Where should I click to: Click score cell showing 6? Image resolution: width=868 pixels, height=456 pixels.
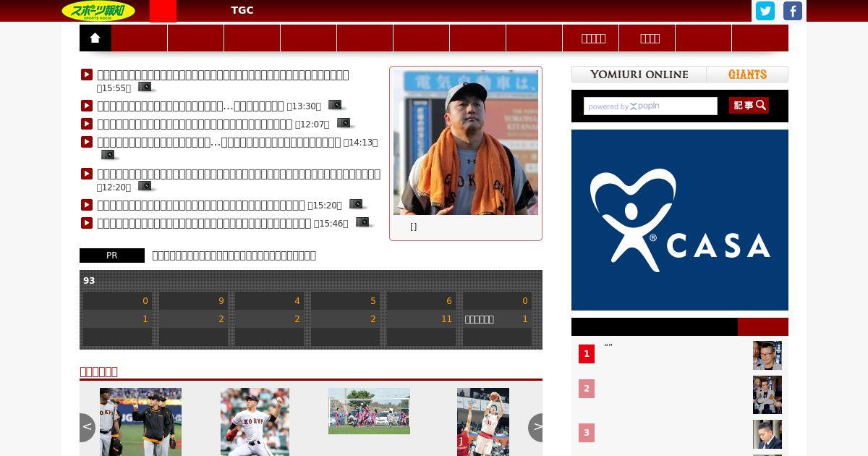point(421,301)
